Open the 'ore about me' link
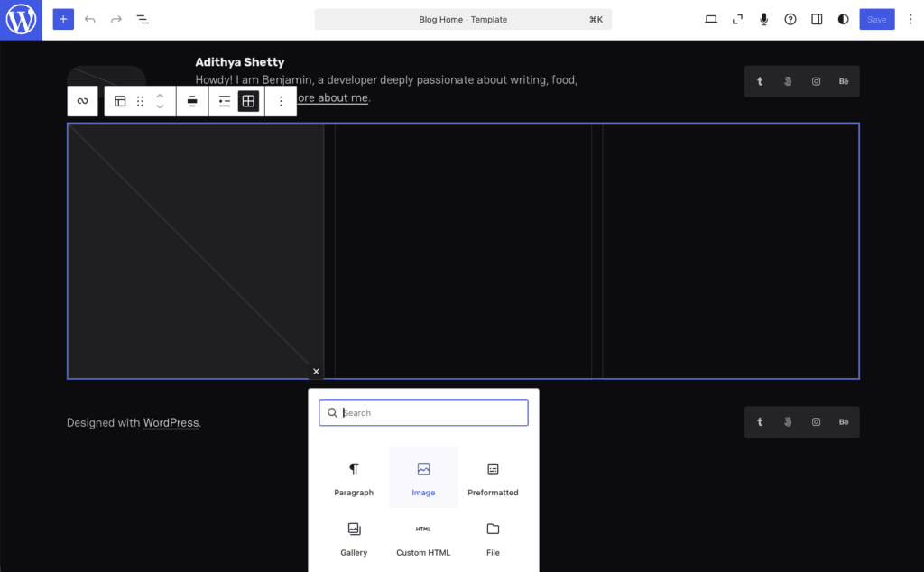Screen dimensions: 924x572 [332, 97]
